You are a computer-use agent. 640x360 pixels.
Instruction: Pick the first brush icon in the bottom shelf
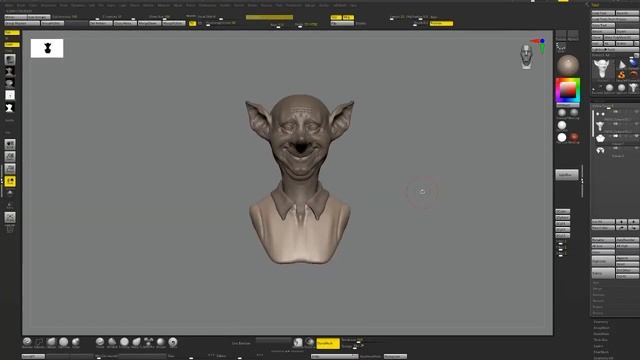[27, 342]
